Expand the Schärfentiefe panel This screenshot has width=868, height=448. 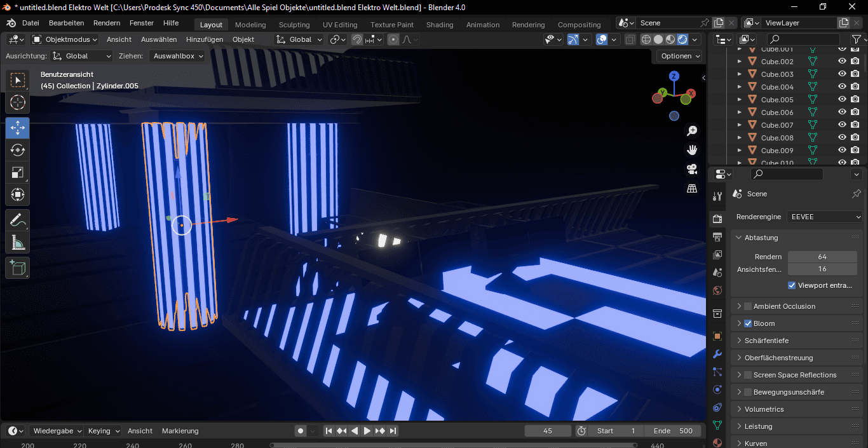[x=797, y=341]
